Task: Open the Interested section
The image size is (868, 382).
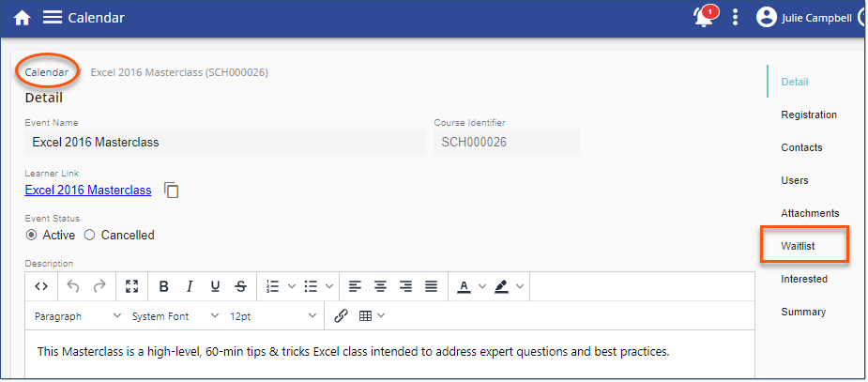Action: 804,279
